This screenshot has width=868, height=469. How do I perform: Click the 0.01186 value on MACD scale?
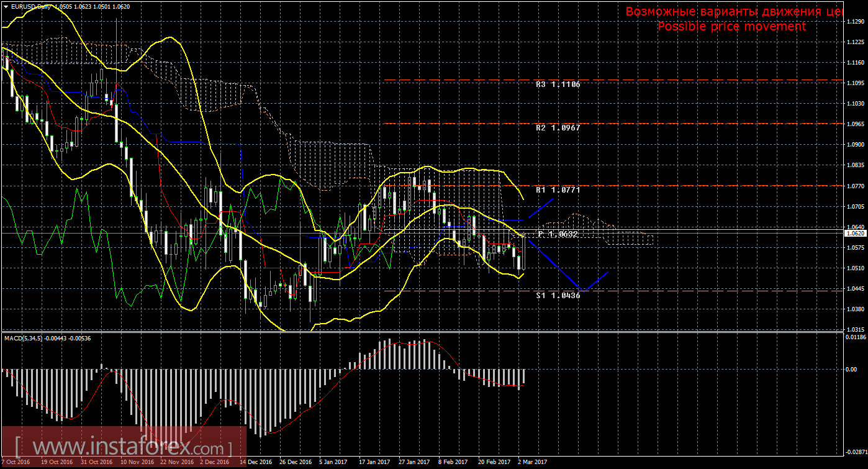855,337
